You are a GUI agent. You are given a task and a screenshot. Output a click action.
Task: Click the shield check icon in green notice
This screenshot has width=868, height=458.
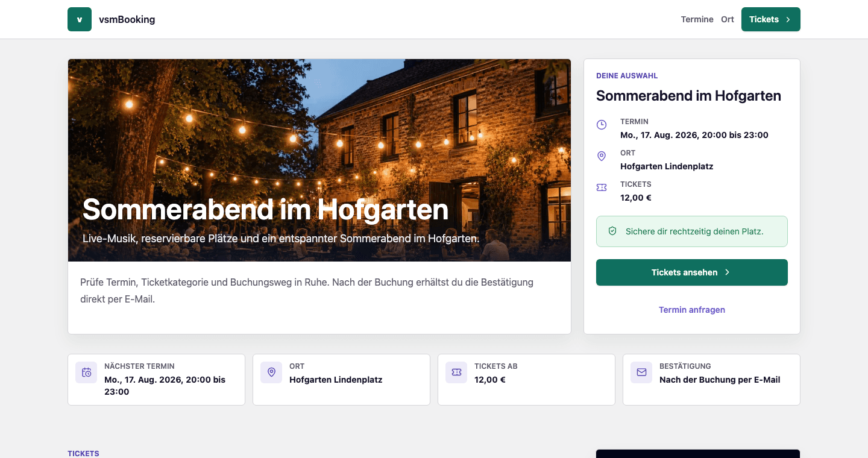point(612,231)
